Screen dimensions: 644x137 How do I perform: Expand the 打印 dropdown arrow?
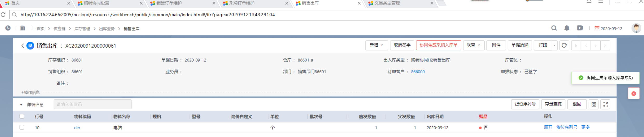pyautogui.click(x=554, y=45)
